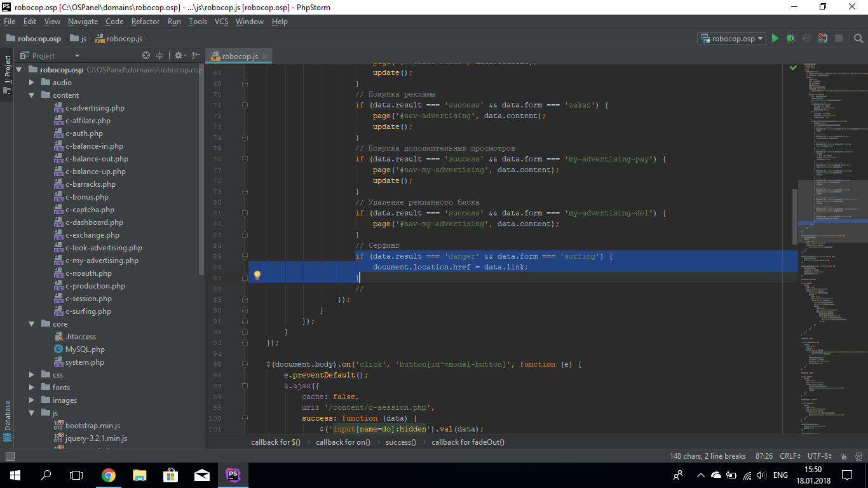Click the Search Everywhere magnifier icon

pos(858,39)
